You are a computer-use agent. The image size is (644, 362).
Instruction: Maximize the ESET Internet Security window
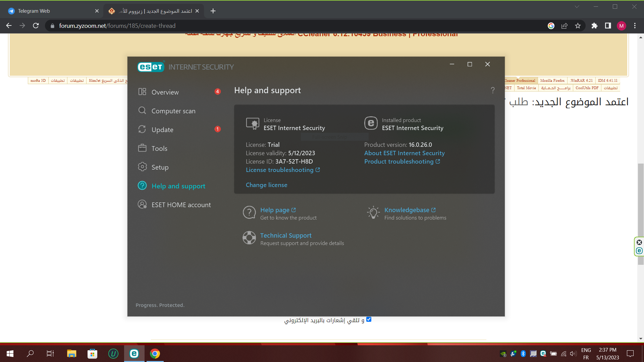click(x=470, y=64)
